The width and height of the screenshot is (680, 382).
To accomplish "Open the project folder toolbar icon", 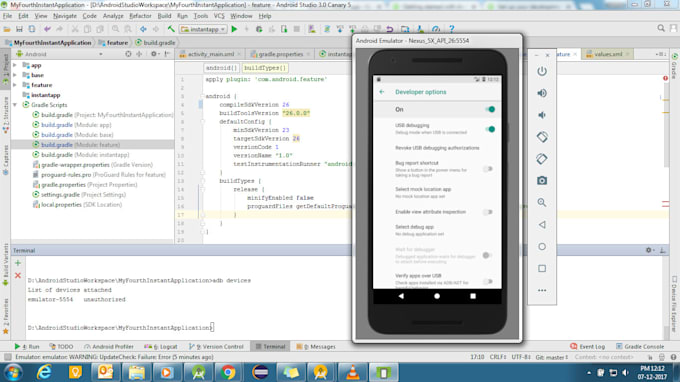I will point(7,29).
